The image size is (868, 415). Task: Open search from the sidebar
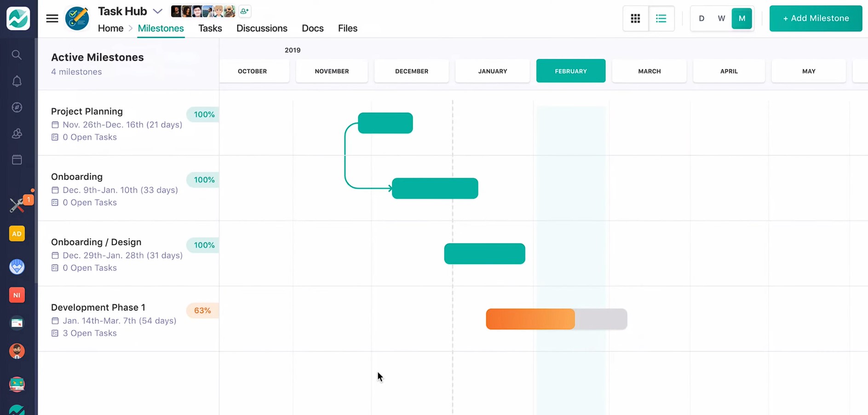pos(17,55)
